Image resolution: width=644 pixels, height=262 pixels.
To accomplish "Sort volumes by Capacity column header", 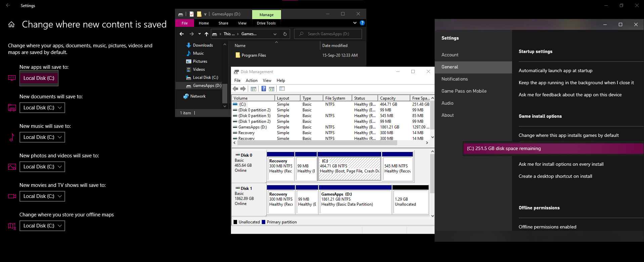I will pos(394,98).
